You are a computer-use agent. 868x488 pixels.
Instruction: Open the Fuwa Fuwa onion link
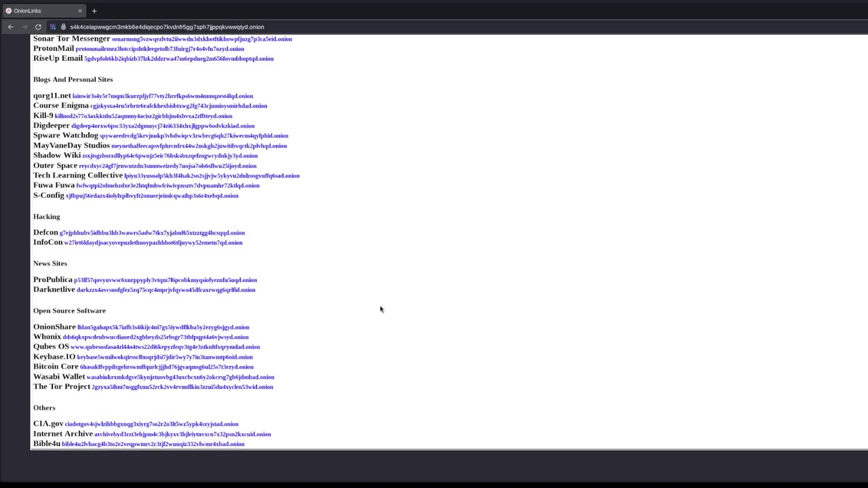click(x=168, y=186)
